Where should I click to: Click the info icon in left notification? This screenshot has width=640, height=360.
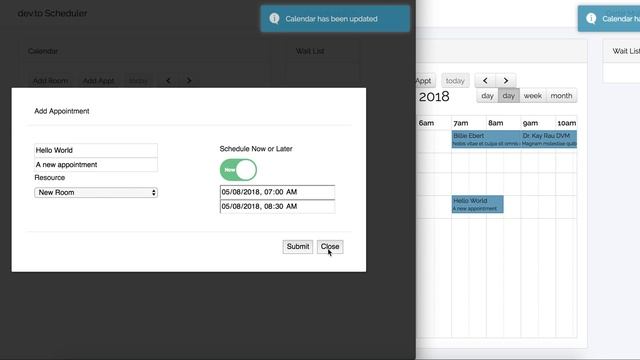pos(274,18)
